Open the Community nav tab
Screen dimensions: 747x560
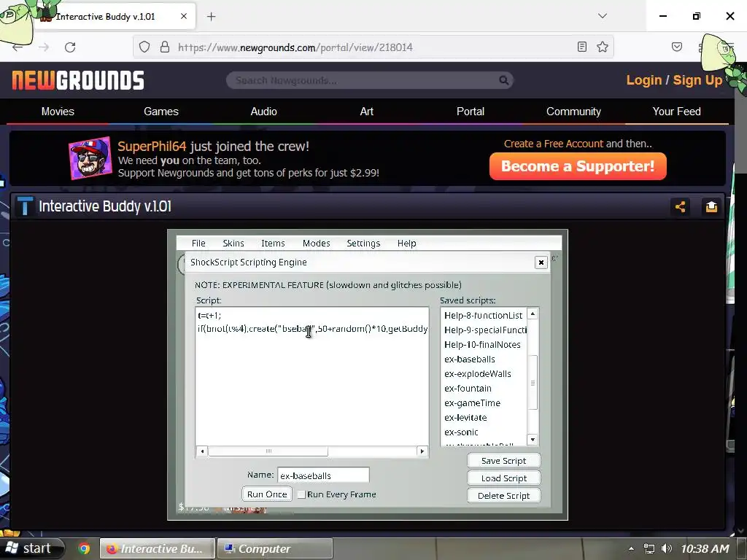pos(573,112)
